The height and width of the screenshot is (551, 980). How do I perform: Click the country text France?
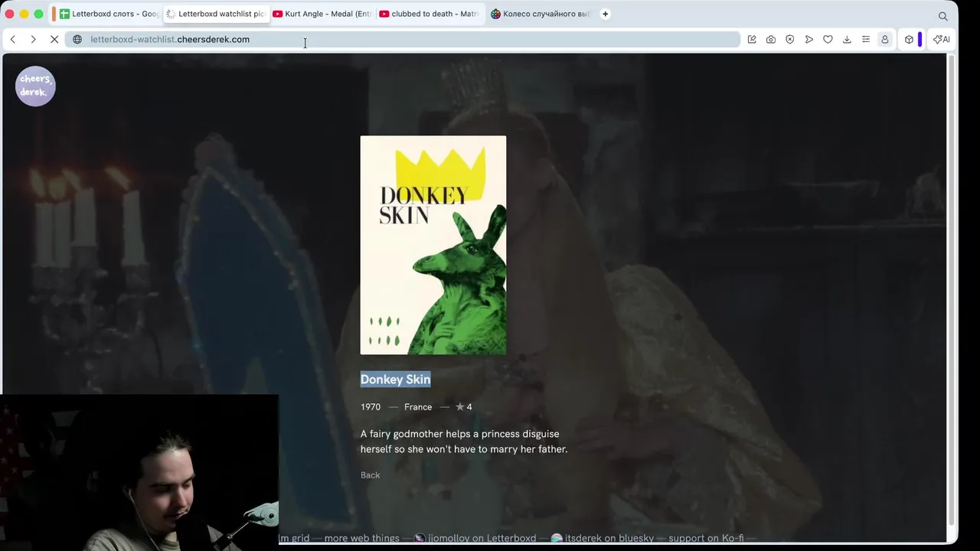(x=418, y=407)
